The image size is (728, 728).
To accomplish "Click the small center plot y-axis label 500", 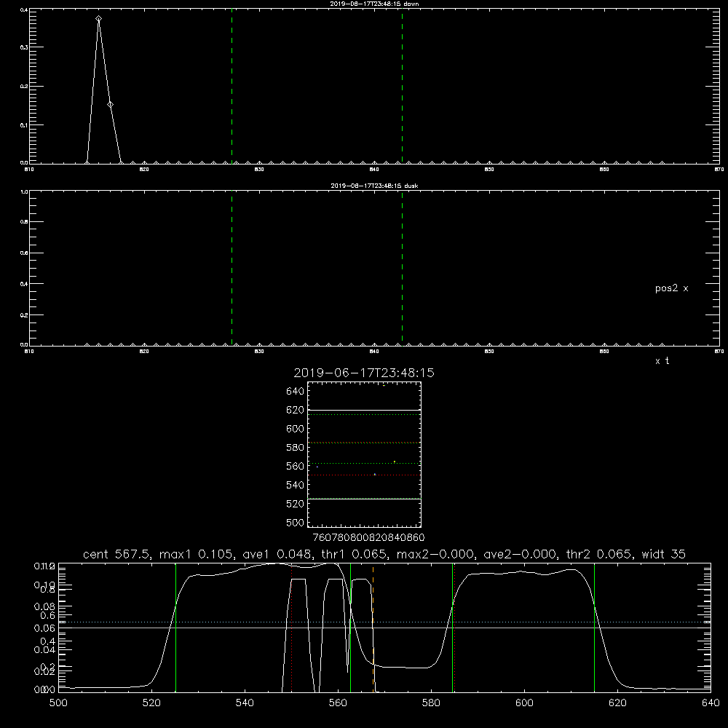I will (296, 523).
